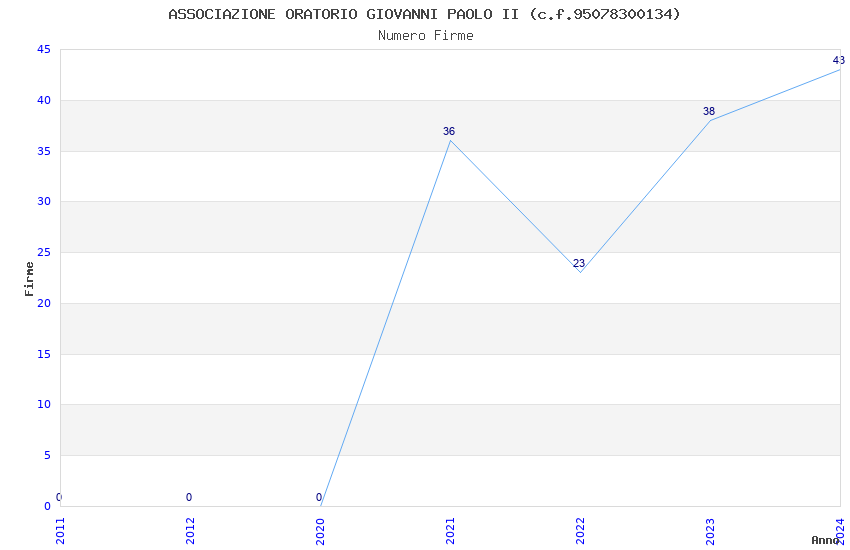This screenshot has height=550, width=850.
Task: Click the y-axis title Firme
Action: [x=29, y=279]
